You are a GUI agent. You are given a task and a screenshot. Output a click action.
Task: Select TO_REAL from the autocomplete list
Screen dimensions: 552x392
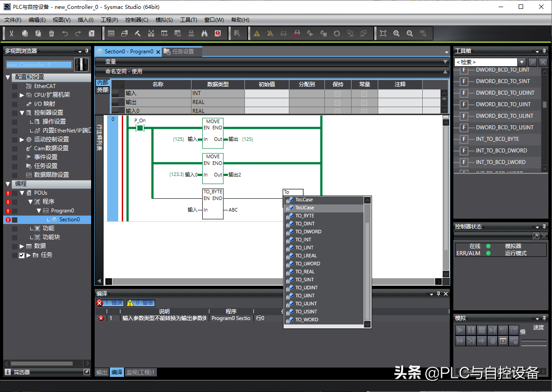point(305,272)
